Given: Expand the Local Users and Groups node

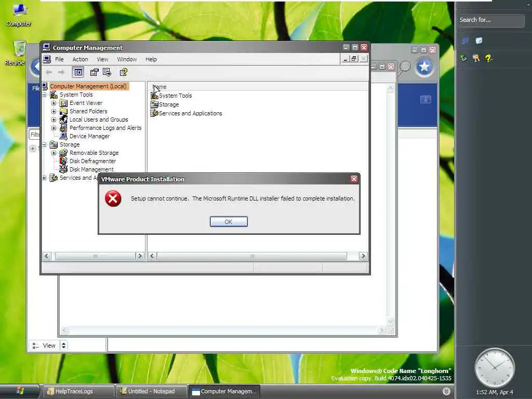Looking at the screenshot, I should [x=54, y=119].
